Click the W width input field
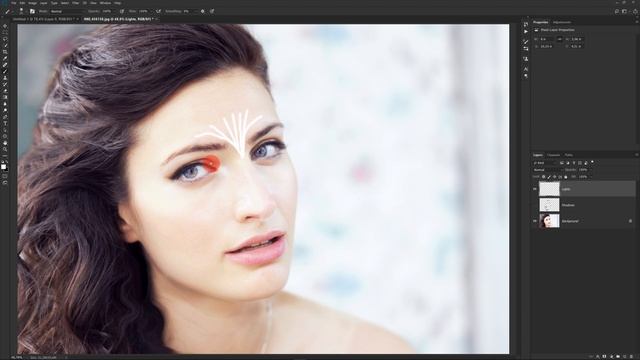640x360 pixels. [x=547, y=39]
